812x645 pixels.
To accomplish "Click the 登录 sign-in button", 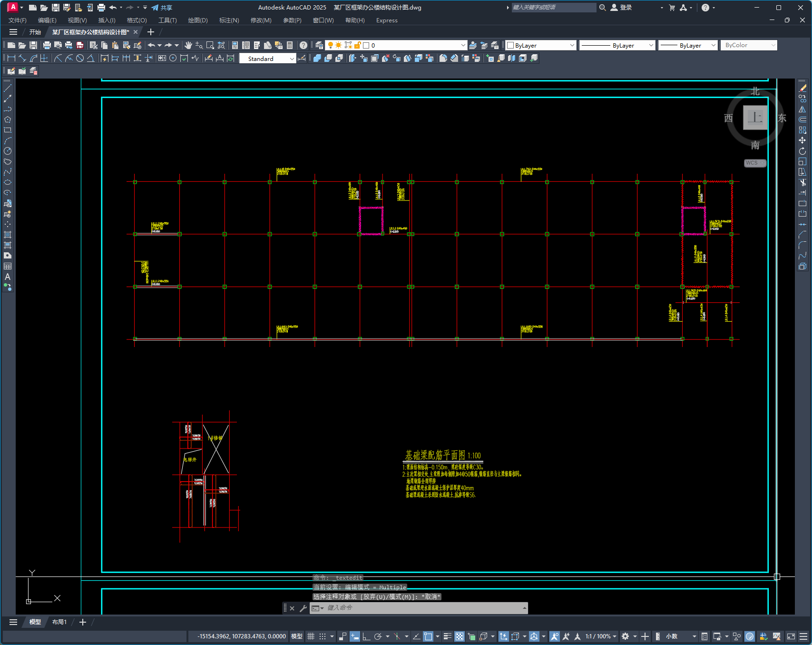I will [x=621, y=8].
